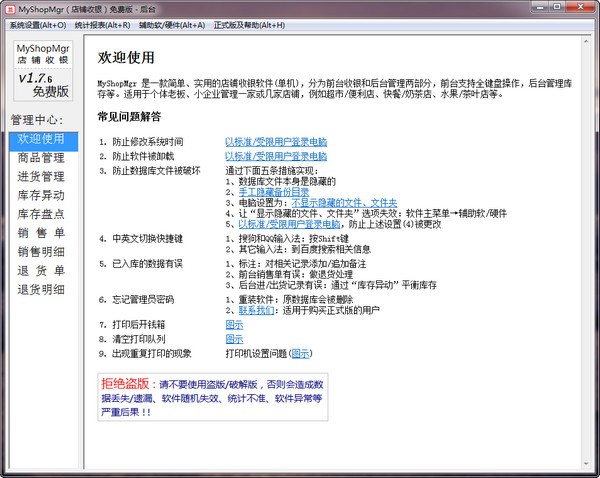The width and height of the screenshot is (600, 478).
Task: Open 销售明细 from the sidebar
Action: click(41, 252)
